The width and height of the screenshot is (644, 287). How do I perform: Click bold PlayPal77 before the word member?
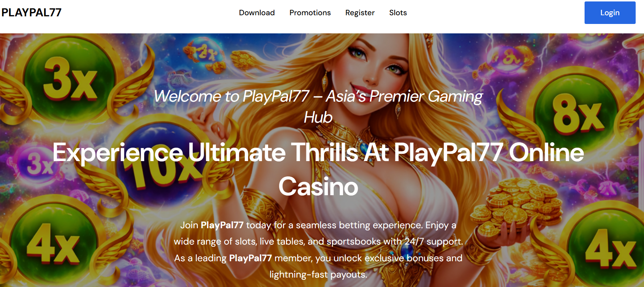(250, 258)
